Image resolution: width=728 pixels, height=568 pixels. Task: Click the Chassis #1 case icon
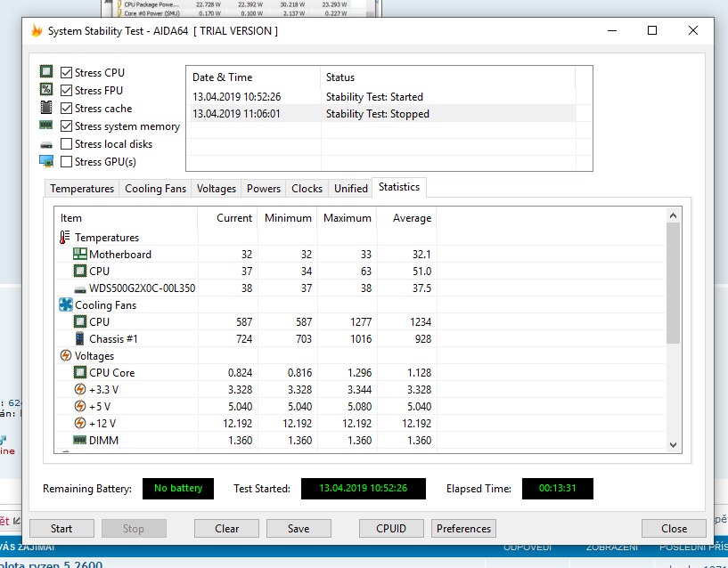pyautogui.click(x=80, y=339)
